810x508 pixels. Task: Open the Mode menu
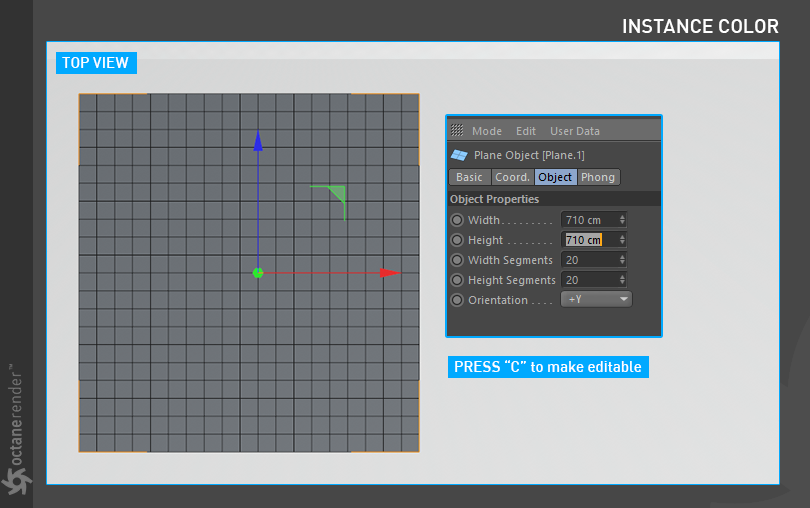[487, 131]
